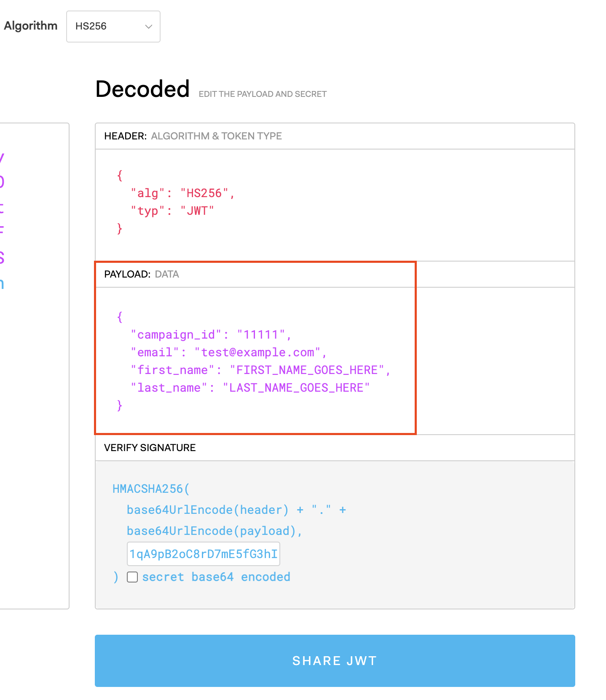Viewport: 606px width, 700px height.
Task: Click the Decoded heading
Action: 142,89
